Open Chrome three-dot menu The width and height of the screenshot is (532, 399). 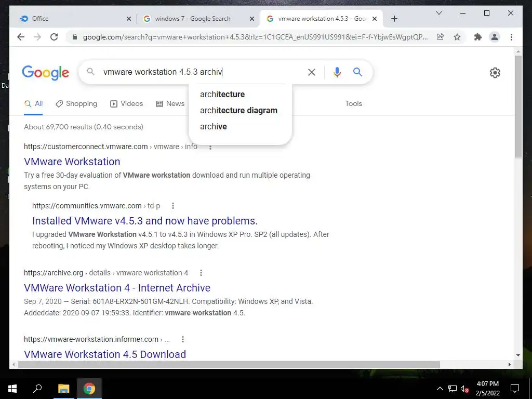tap(511, 37)
